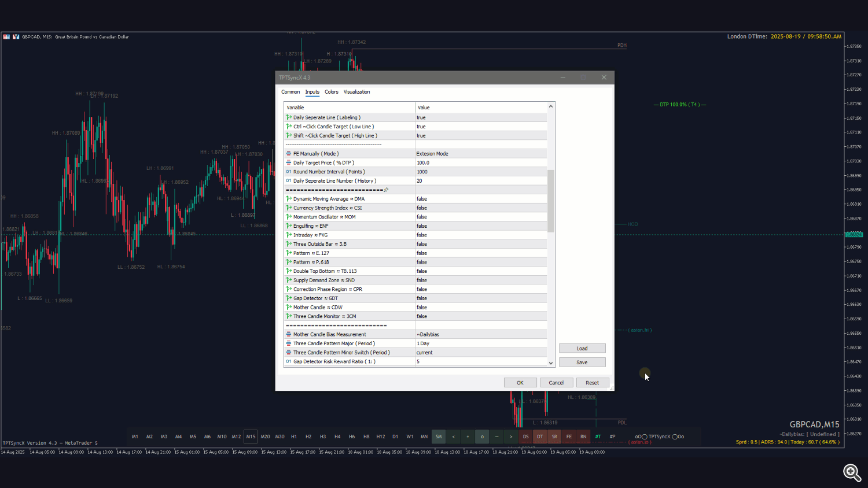This screenshot has width=868, height=488.
Task: Click the scroll up arrow in inputs list
Action: point(551,106)
